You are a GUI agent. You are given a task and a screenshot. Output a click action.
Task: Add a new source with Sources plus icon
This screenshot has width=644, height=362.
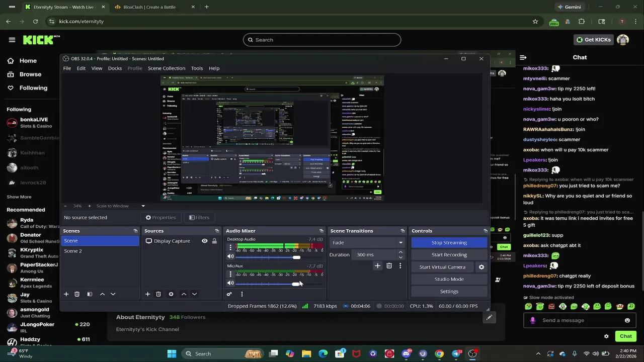[x=147, y=294]
